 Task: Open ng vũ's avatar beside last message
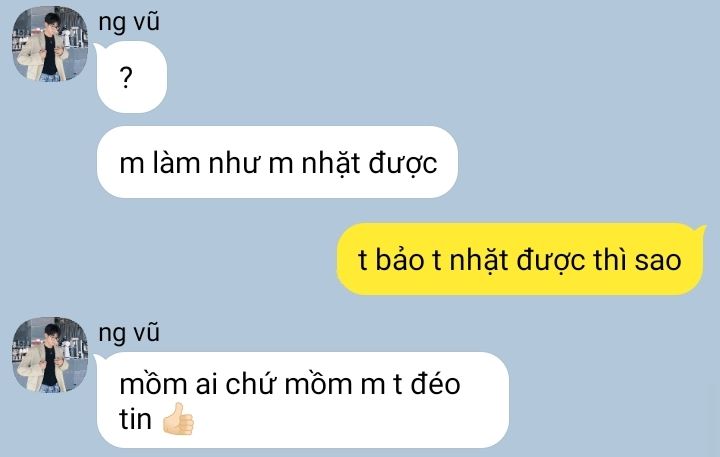point(50,355)
